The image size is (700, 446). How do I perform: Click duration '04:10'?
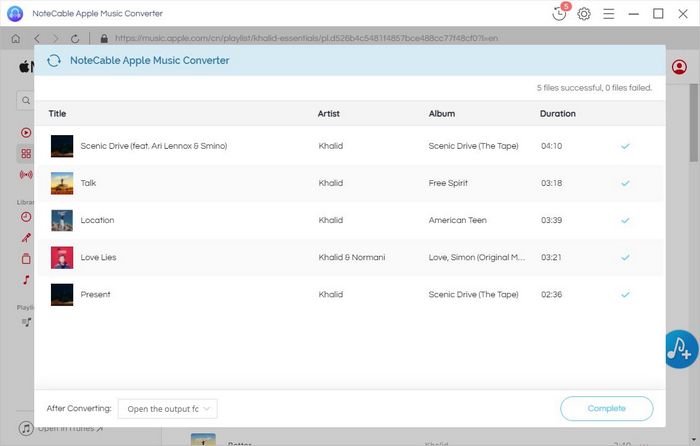pyautogui.click(x=551, y=146)
